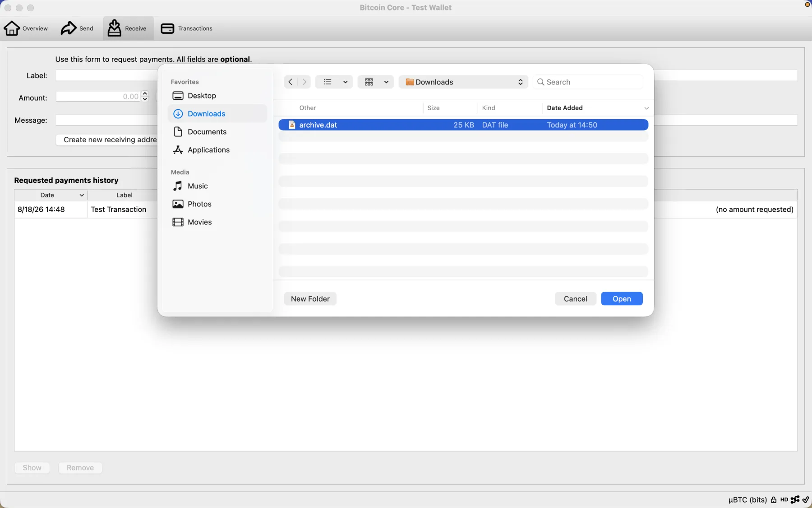Select Photos under Media
Screen dimensions: 812x508
pos(217,204)
